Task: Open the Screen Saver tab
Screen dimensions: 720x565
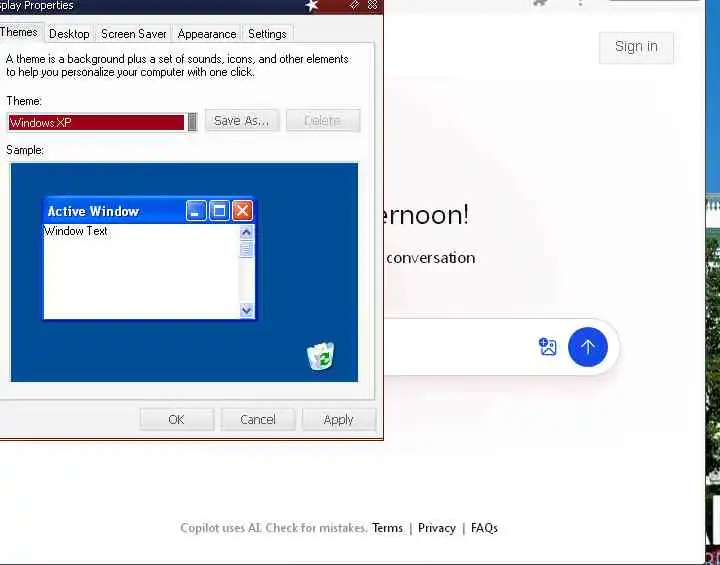Action: point(134,34)
